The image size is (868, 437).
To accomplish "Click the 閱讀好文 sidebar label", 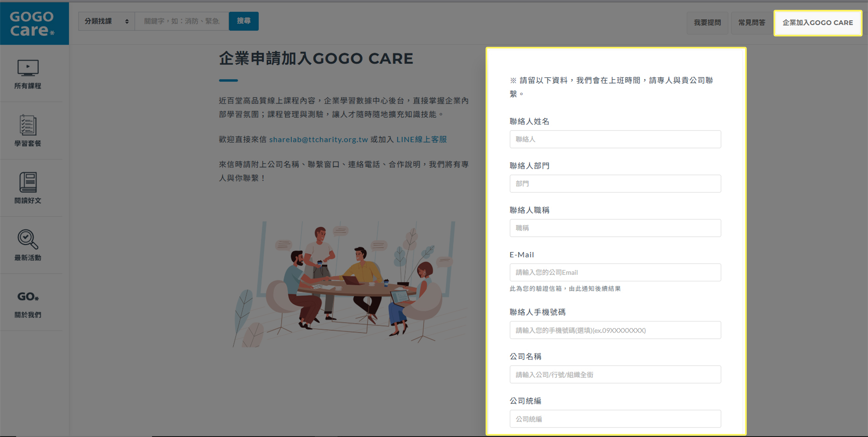I will click(x=28, y=200).
